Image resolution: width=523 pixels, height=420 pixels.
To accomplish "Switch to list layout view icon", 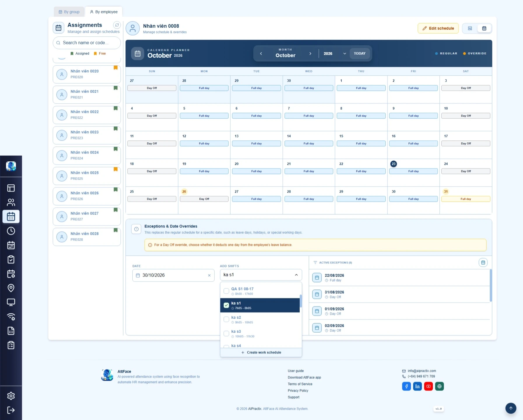I will click(470, 28).
